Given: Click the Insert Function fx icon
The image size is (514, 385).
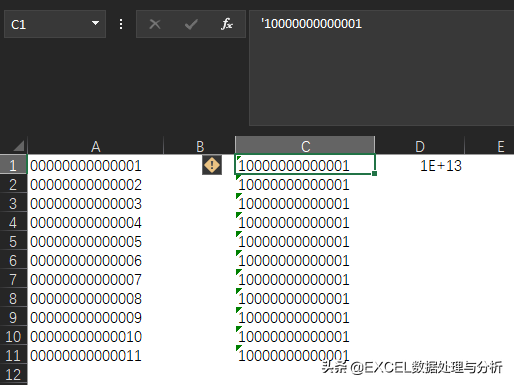Looking at the screenshot, I should [227, 24].
